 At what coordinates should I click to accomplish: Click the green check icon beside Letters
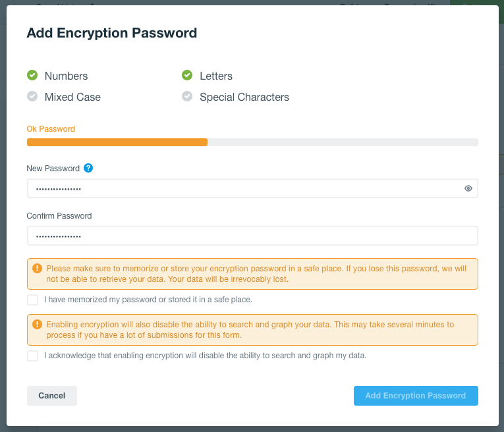187,76
